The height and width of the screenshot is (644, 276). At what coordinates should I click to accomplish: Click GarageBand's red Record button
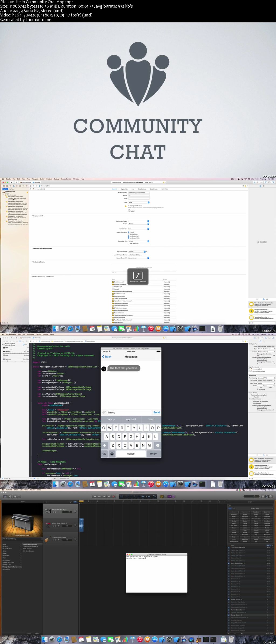[x=114, y=496]
